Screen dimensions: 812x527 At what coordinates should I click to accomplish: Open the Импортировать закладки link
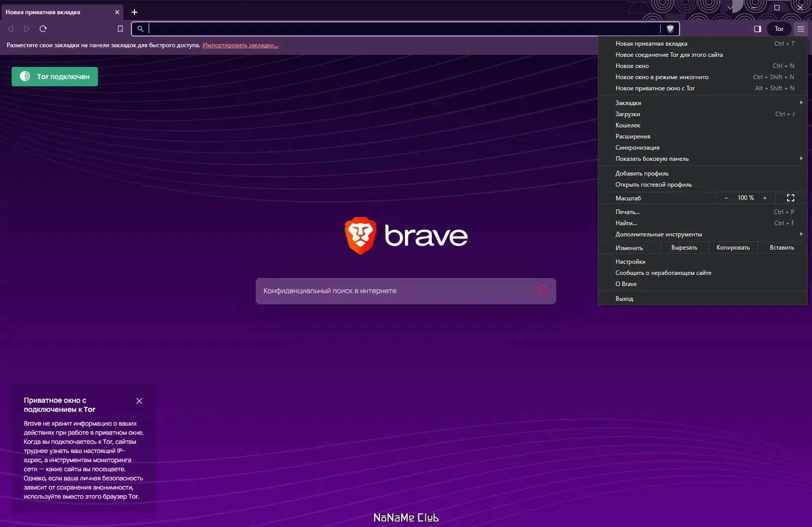[x=240, y=45]
